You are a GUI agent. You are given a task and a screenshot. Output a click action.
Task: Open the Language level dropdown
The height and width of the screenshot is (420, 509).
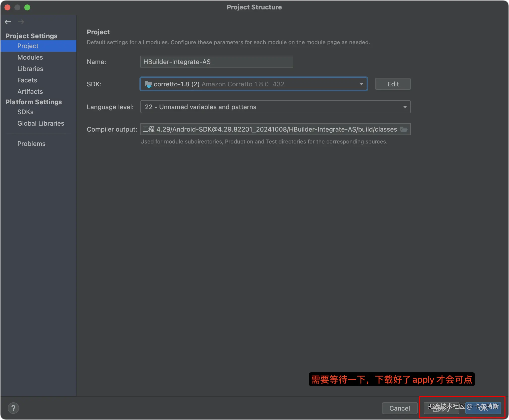(405, 107)
